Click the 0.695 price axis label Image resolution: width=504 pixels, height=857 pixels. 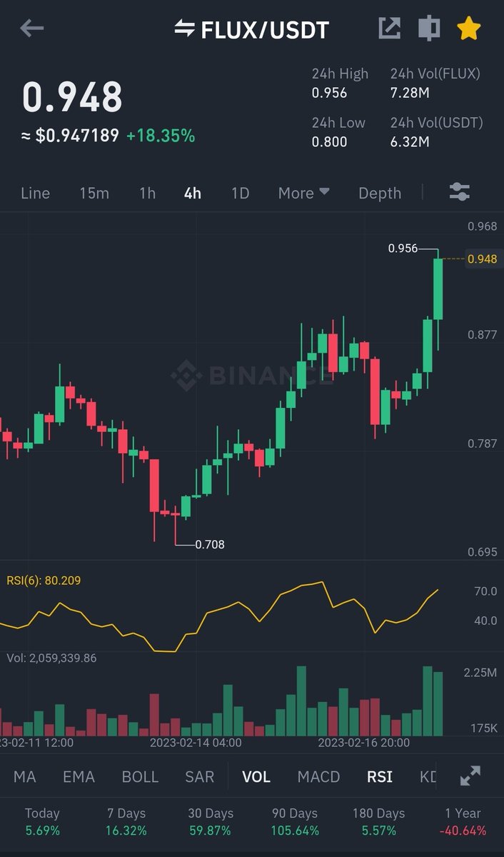pyautogui.click(x=483, y=552)
